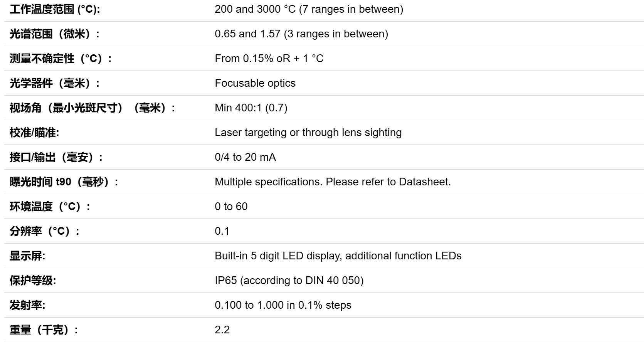Click the 'From 0.15% oR + 1 °C' value
Viewport: 644px width, 343px height.
(269, 59)
